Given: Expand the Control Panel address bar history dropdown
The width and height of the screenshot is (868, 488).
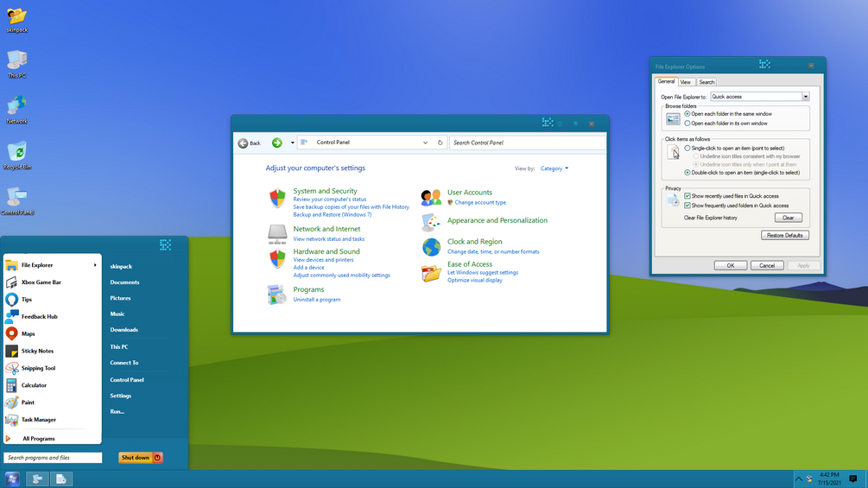Looking at the screenshot, I should [425, 143].
